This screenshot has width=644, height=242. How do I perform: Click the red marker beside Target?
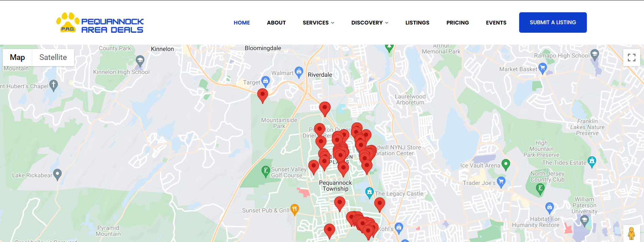(263, 95)
